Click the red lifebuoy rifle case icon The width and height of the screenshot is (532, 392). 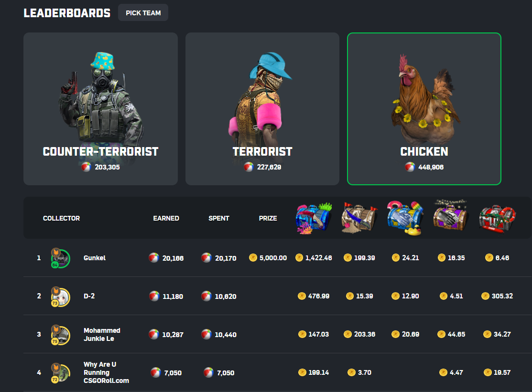click(498, 219)
